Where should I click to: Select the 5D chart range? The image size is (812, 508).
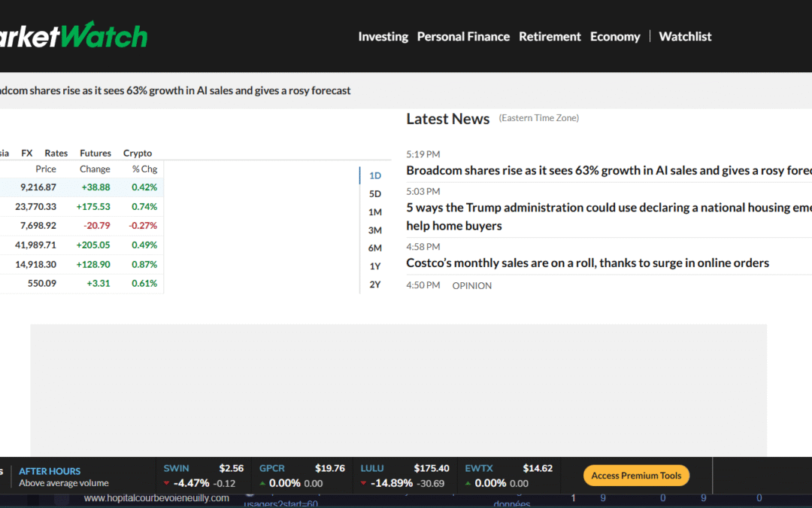(375, 193)
